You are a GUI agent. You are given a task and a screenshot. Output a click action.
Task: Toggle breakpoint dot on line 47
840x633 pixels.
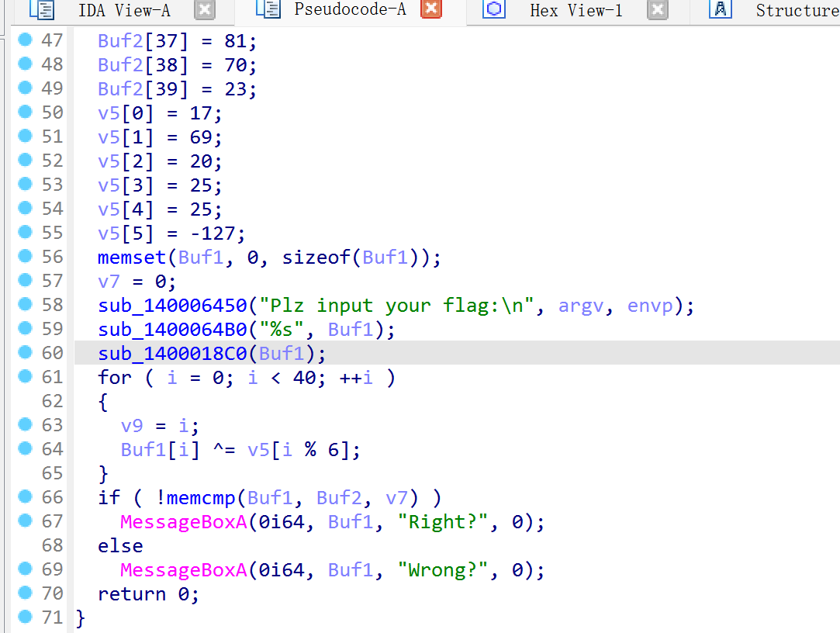click(25, 39)
